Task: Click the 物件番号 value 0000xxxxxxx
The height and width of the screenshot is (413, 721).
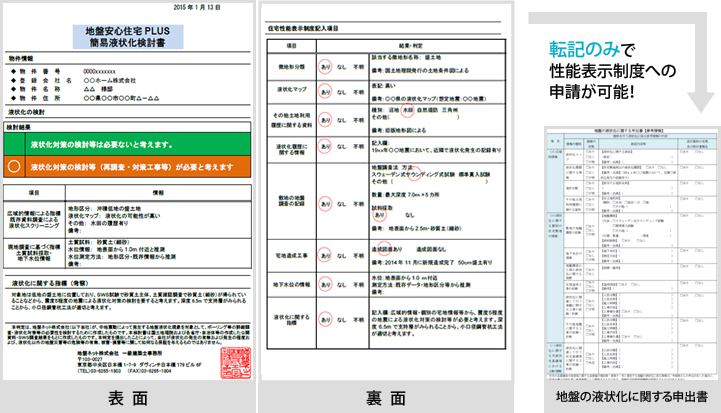Action: [x=99, y=71]
